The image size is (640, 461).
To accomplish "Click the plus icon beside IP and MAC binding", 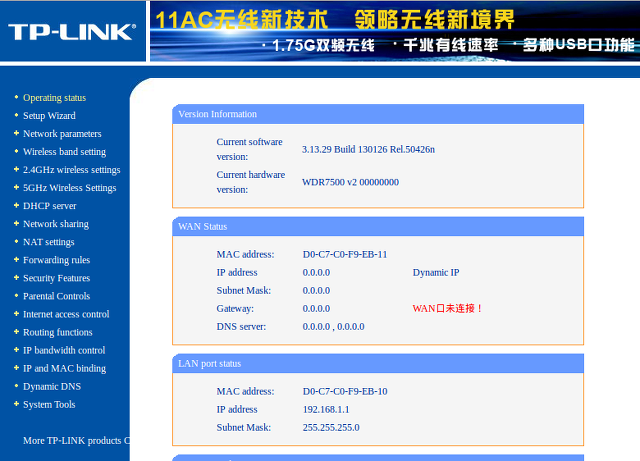I will (x=16, y=367).
